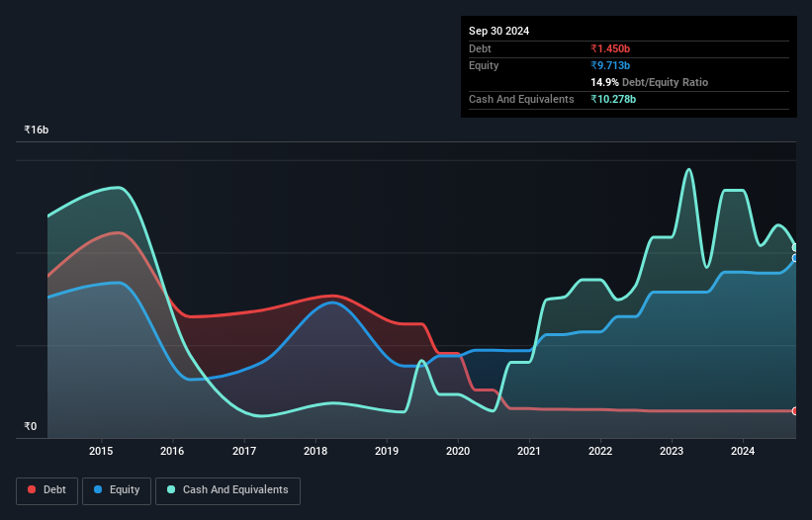Select the blue Equity endpoint marker
812x520 pixels.
pyautogui.click(x=795, y=258)
